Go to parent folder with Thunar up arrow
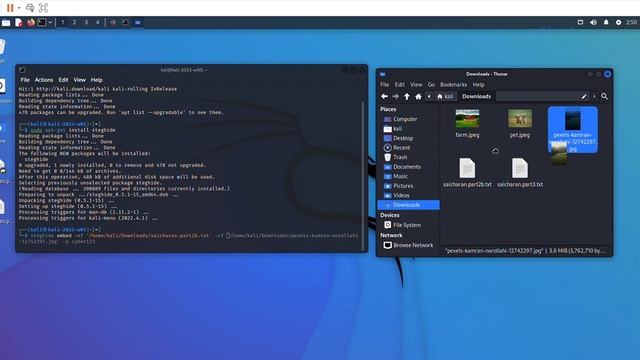Screen dimensions: 640x360 (x=407, y=96)
